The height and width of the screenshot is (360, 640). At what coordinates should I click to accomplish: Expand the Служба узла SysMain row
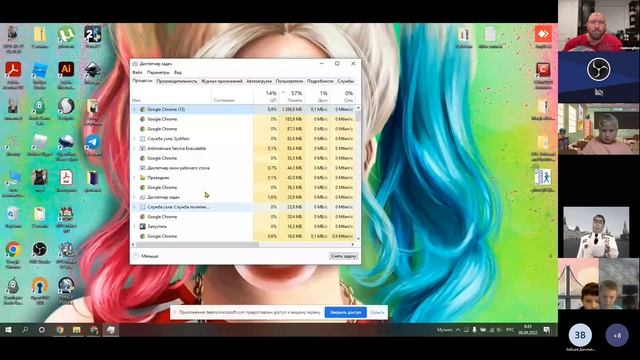point(134,139)
